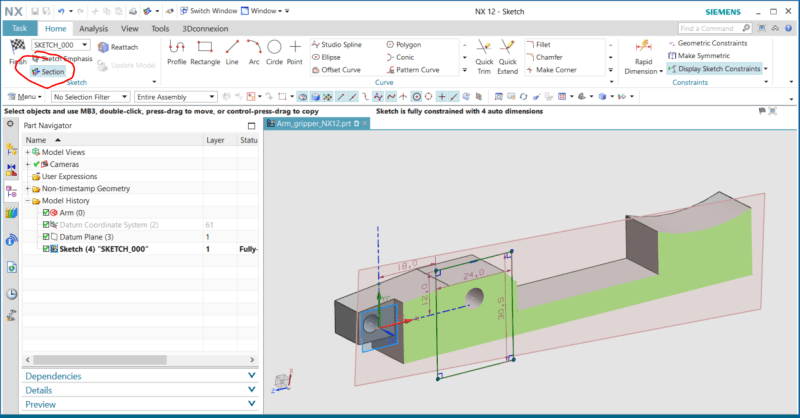
Task: Click Make Symmetric
Action: (699, 56)
